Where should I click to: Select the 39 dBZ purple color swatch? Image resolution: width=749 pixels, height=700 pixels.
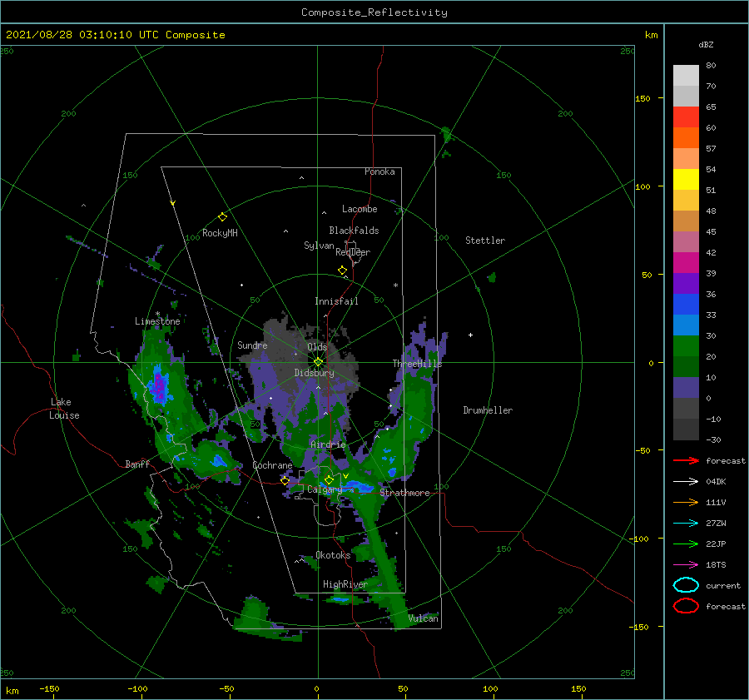coord(686,283)
